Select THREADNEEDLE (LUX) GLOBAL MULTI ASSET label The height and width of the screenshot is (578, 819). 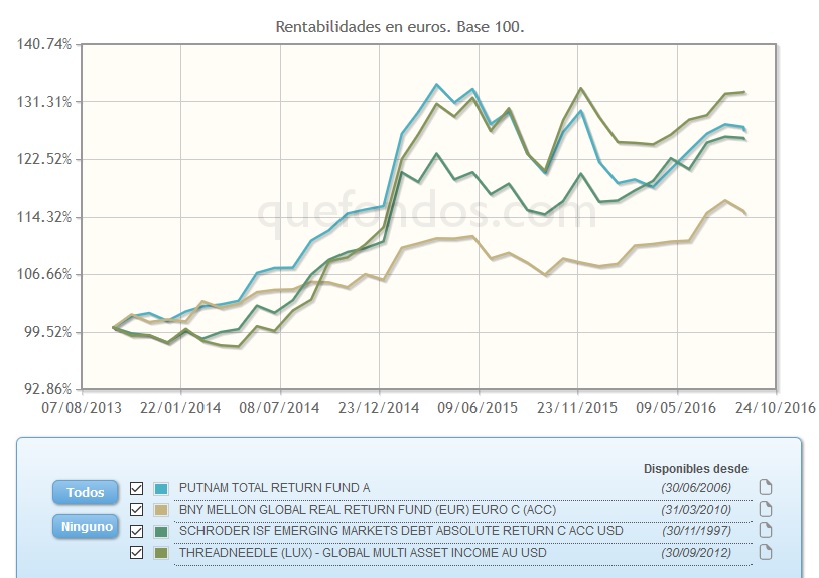362,552
